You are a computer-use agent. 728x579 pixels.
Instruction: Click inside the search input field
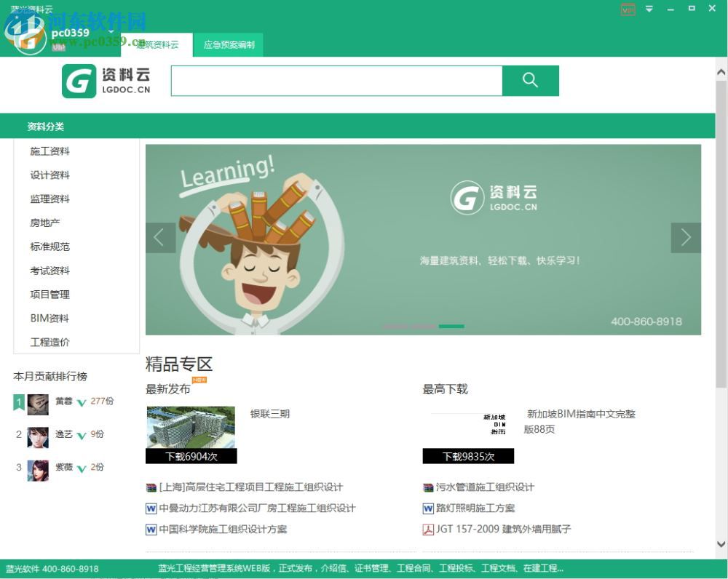335,81
